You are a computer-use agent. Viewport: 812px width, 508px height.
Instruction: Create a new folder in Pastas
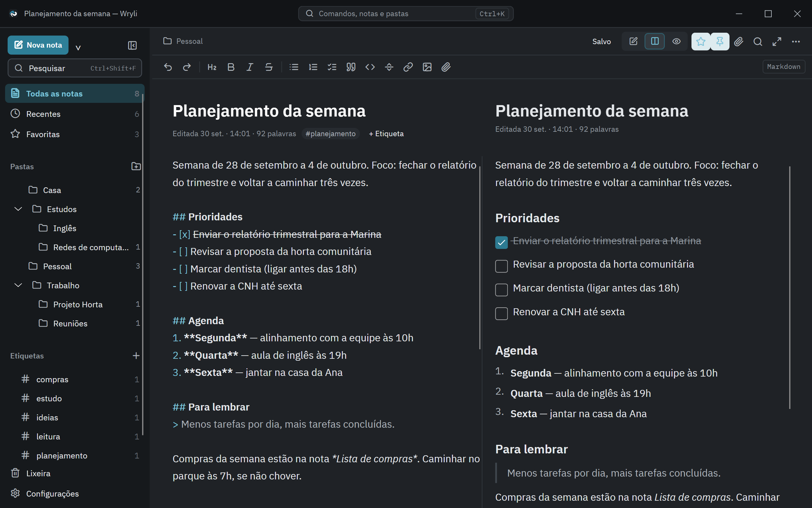pos(136,166)
